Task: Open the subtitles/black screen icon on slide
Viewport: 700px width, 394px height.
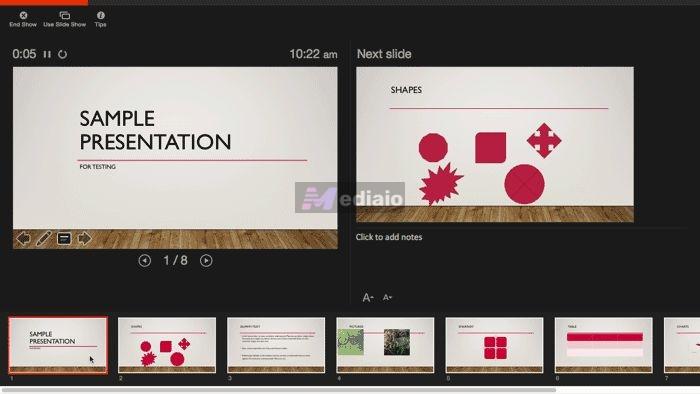Action: tap(64, 238)
